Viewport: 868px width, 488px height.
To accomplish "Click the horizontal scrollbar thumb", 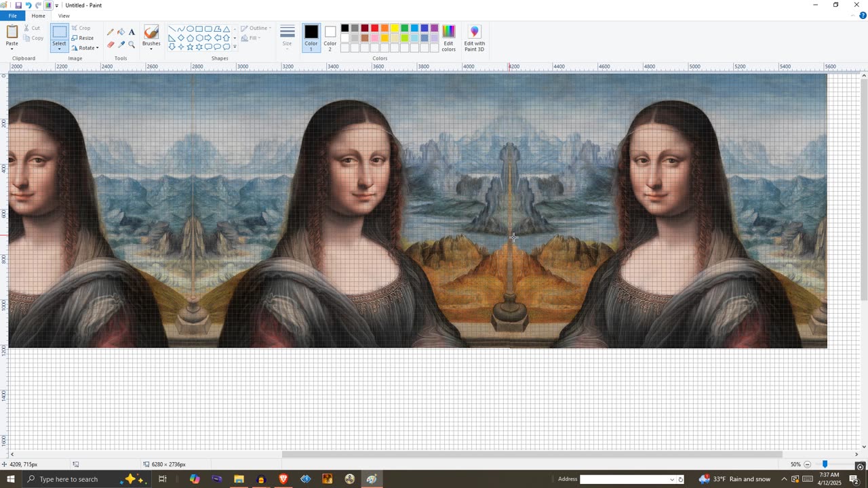I will [x=532, y=454].
